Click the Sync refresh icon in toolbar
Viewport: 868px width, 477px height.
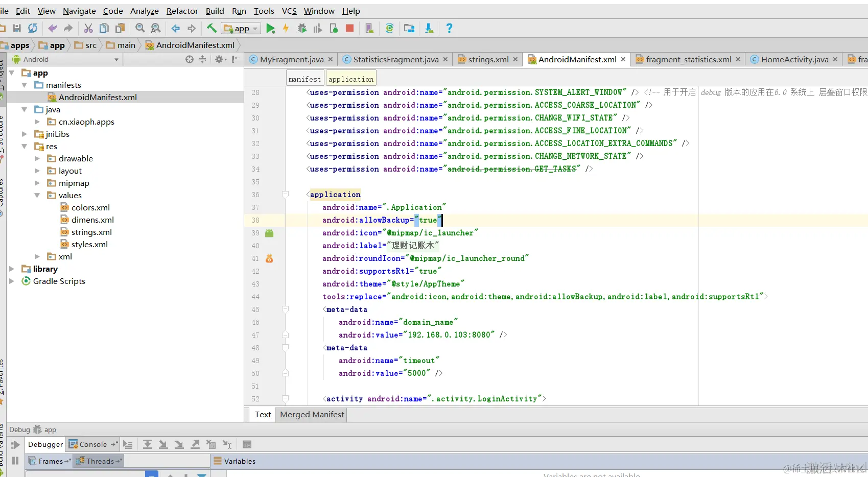click(x=33, y=29)
